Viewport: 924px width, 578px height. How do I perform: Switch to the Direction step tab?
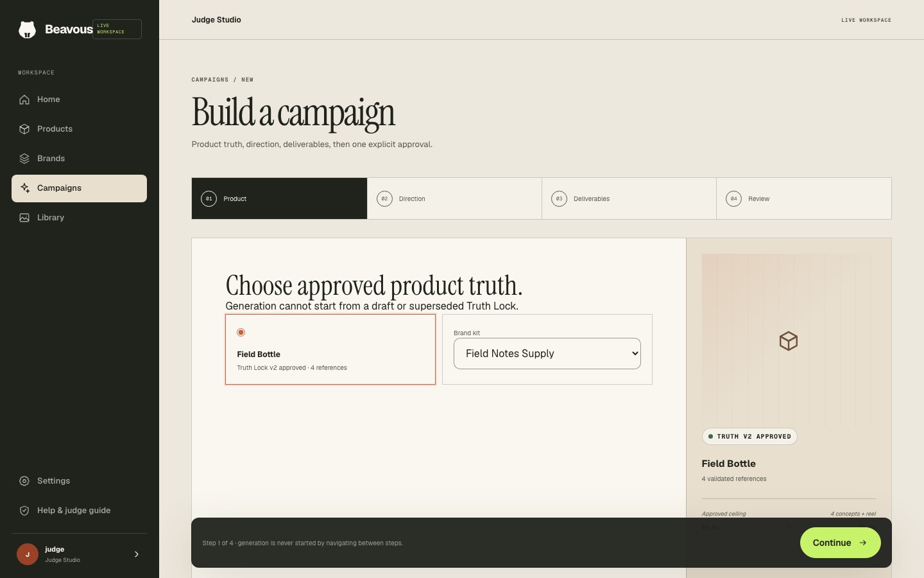[454, 198]
